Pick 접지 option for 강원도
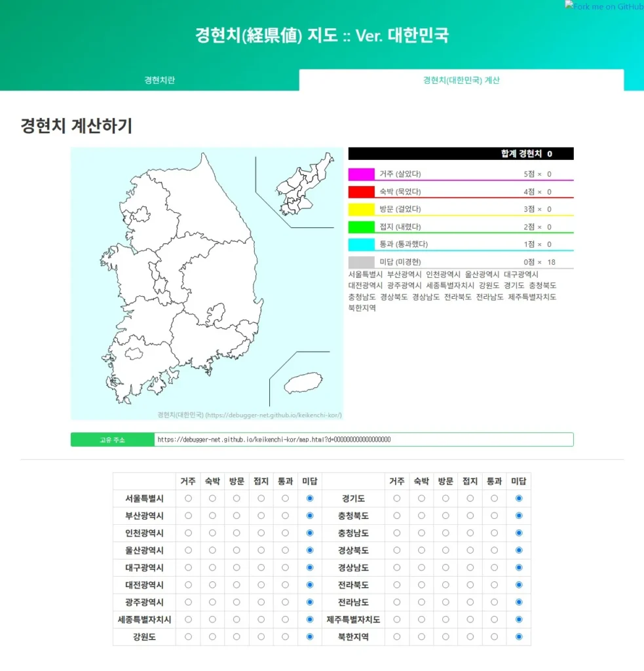This screenshot has width=644, height=671. tap(261, 636)
